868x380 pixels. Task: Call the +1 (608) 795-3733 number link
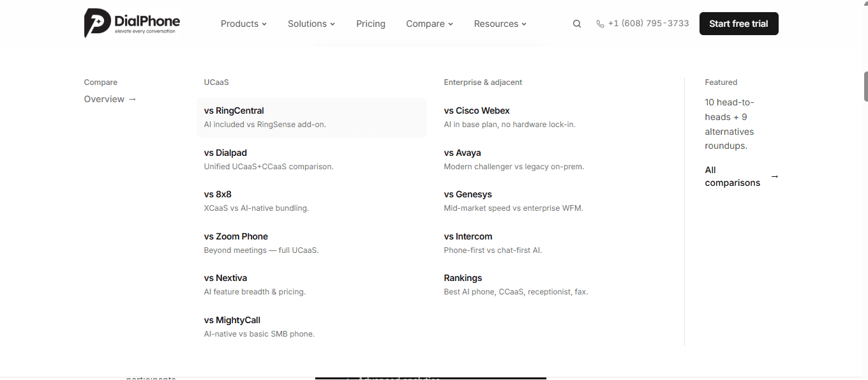(x=648, y=24)
